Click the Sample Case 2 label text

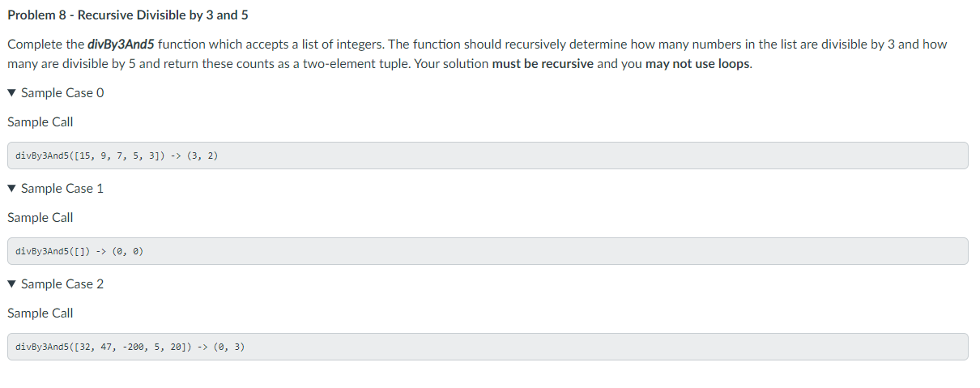point(62,284)
